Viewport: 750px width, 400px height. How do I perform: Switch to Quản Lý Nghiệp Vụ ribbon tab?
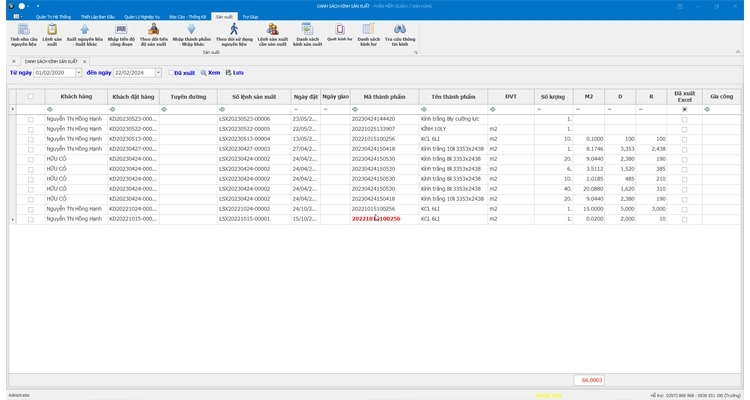pyautogui.click(x=142, y=17)
